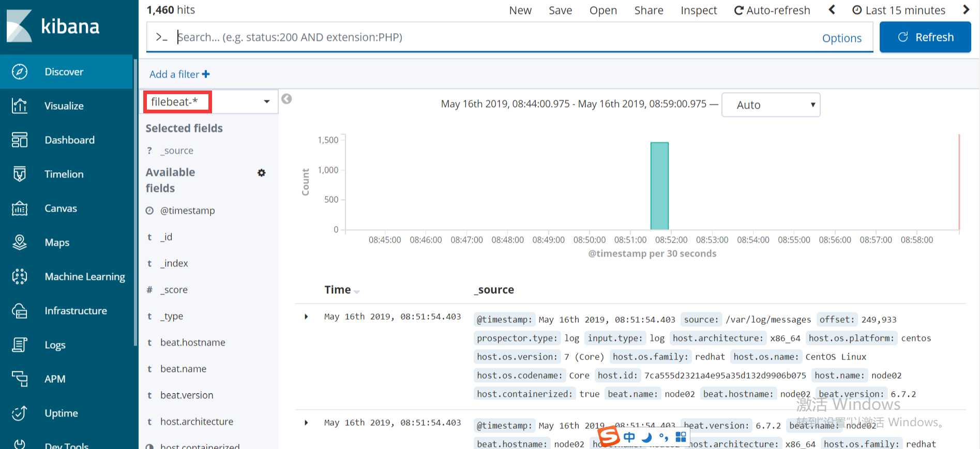Viewport: 980px width, 449px height.
Task: Select the _source selected field
Action: (x=177, y=151)
